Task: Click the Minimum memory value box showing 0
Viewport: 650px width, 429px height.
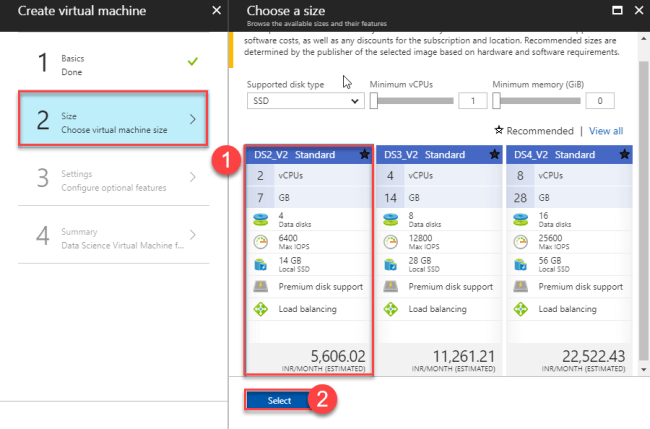Action: tap(600, 101)
